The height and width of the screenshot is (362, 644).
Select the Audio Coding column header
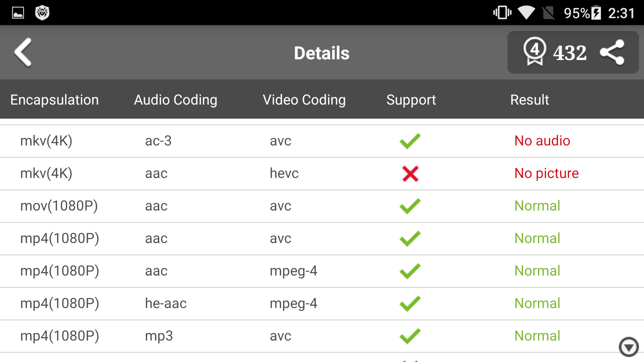(x=176, y=100)
